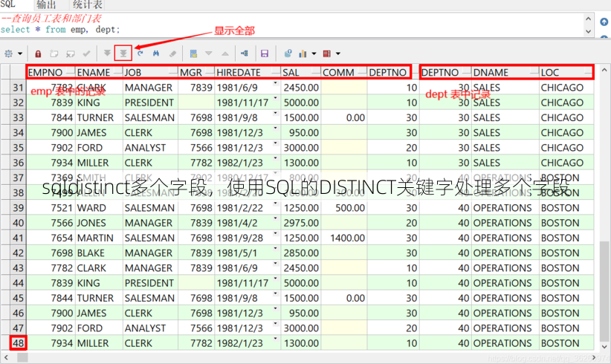Click the eraser clear record icon
The height and width of the screenshot is (364, 611).
172,53
